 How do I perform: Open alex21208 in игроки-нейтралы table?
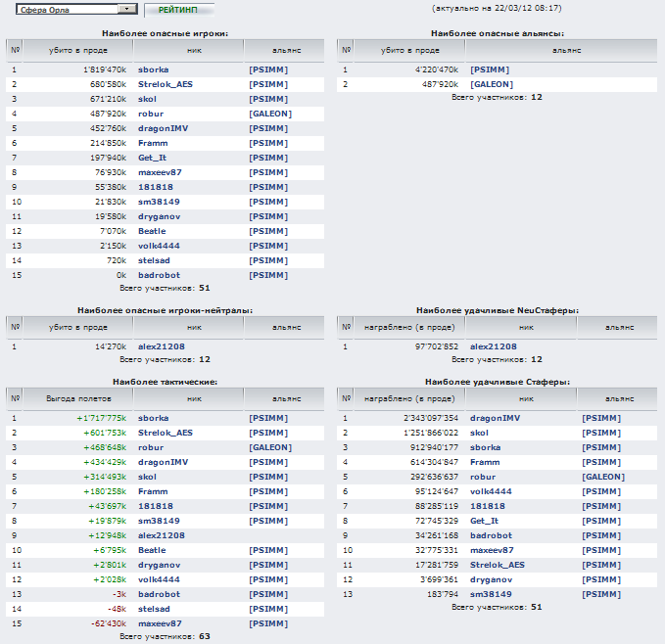point(162,345)
